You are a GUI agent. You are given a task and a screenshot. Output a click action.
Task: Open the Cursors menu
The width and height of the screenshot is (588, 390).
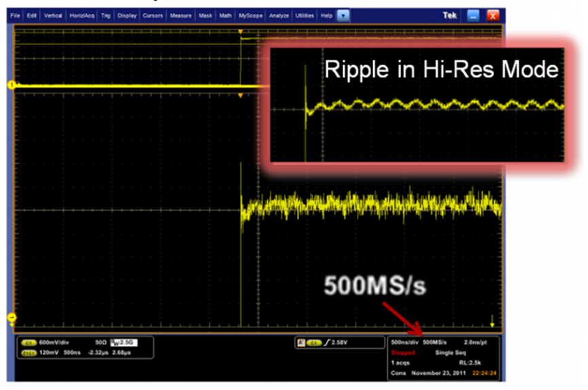pyautogui.click(x=153, y=16)
